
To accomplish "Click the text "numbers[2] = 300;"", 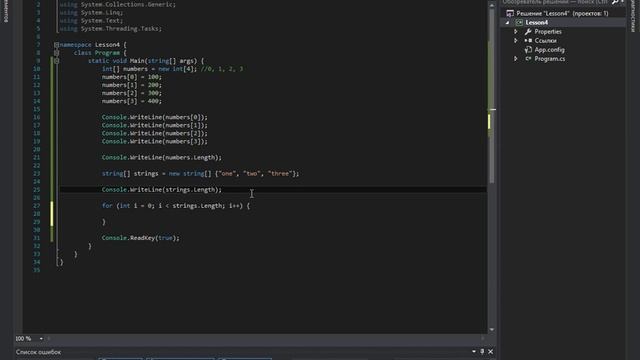I will coord(131,93).
